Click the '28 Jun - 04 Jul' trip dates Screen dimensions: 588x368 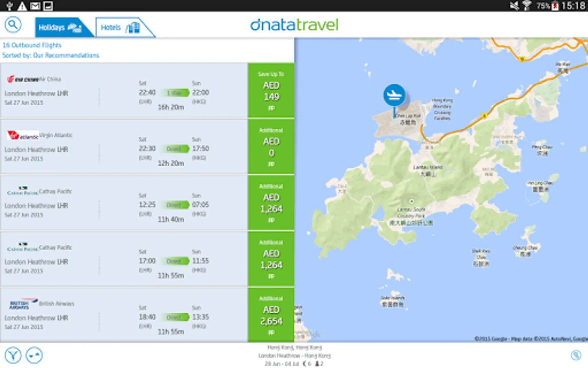(282, 364)
